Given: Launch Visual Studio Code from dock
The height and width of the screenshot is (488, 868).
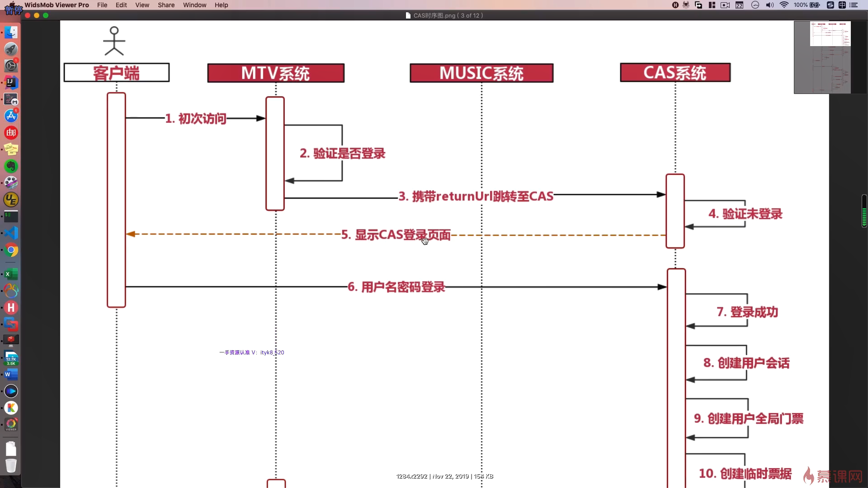Looking at the screenshot, I should [x=11, y=233].
